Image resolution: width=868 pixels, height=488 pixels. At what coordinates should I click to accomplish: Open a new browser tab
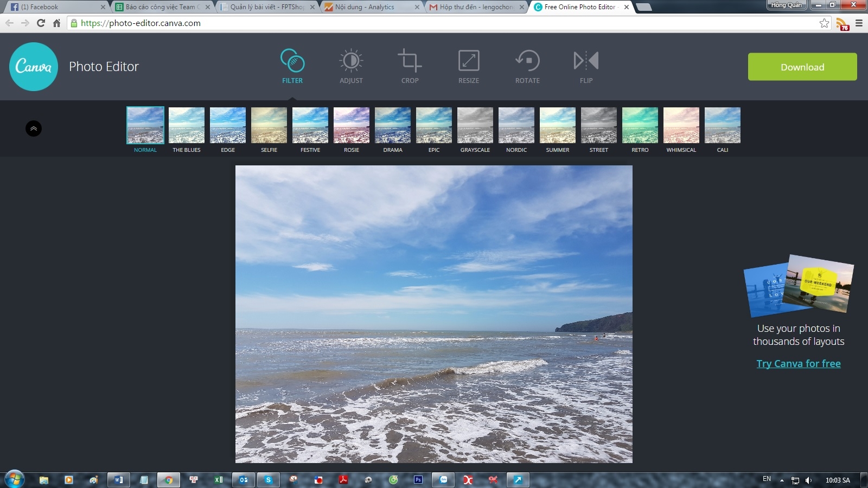(643, 7)
